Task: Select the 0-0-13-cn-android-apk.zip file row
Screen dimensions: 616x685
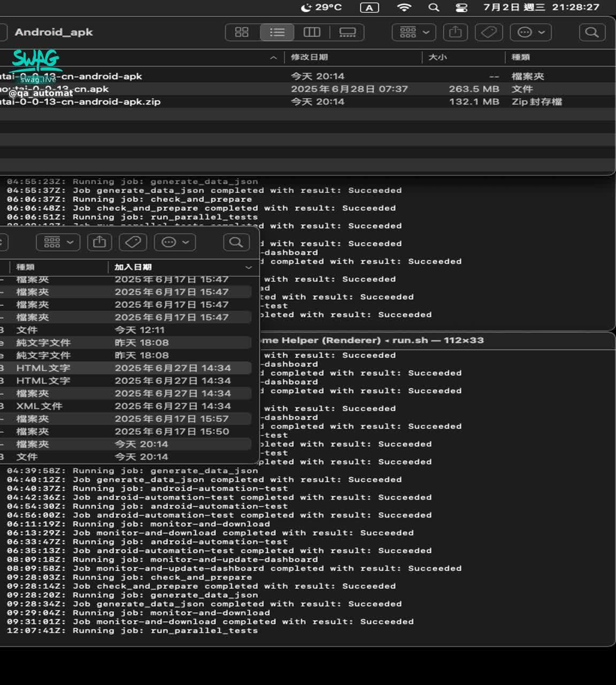Action: [307, 102]
